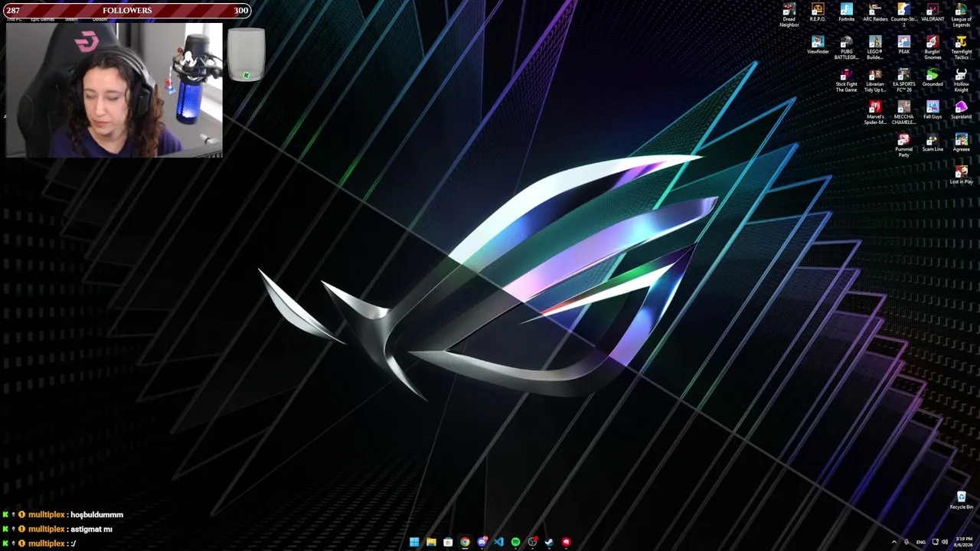Select the Pummel Party shortcut
This screenshot has width=980, height=551.
(904, 145)
